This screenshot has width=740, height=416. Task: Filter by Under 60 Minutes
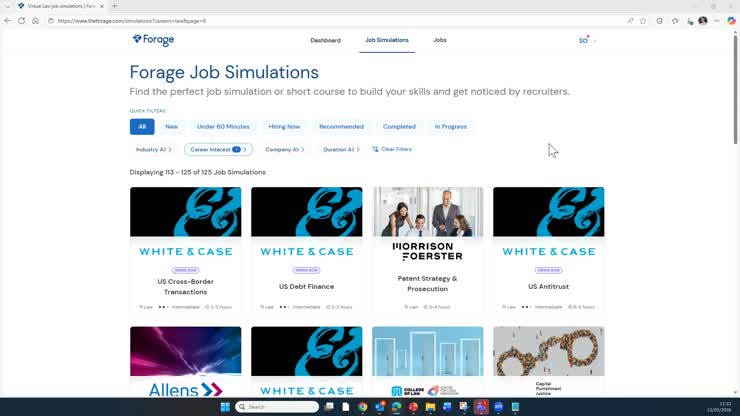223,127
